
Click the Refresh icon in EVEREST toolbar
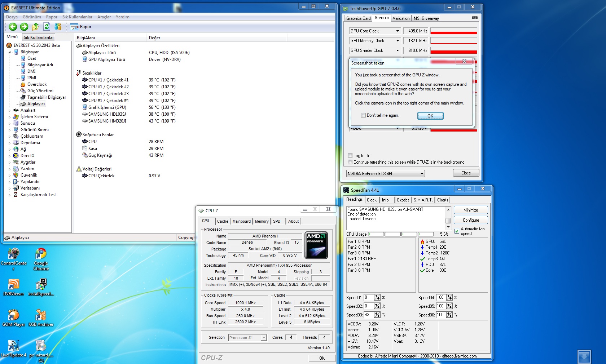pos(47,27)
